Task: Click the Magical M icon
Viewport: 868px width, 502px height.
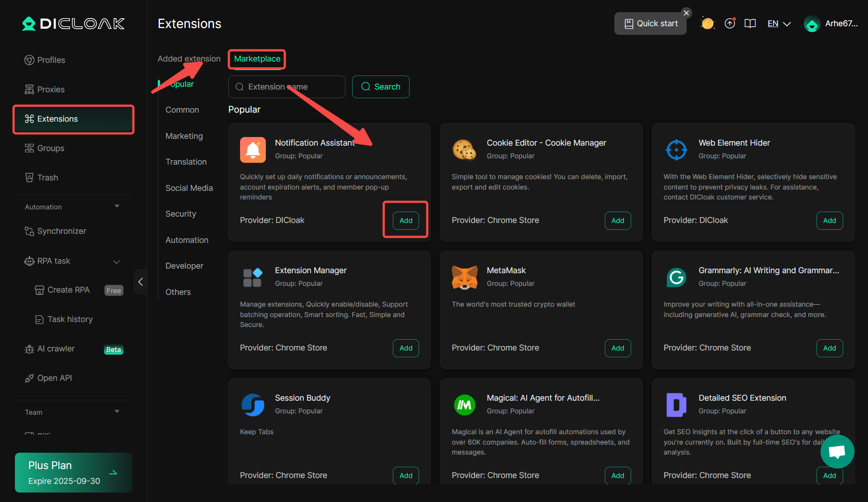Action: [464, 405]
